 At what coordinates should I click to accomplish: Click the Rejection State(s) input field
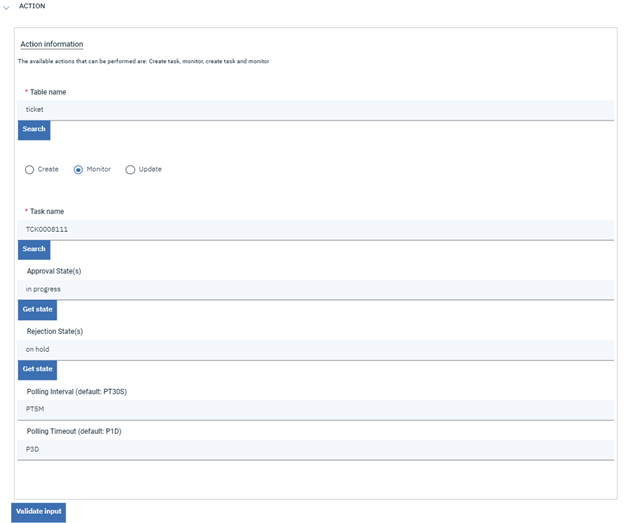tap(315, 349)
